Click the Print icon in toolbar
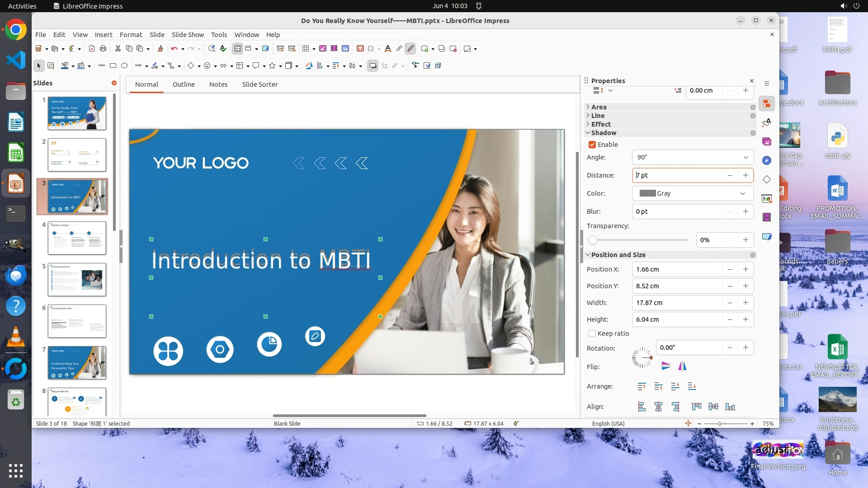 pos(103,49)
